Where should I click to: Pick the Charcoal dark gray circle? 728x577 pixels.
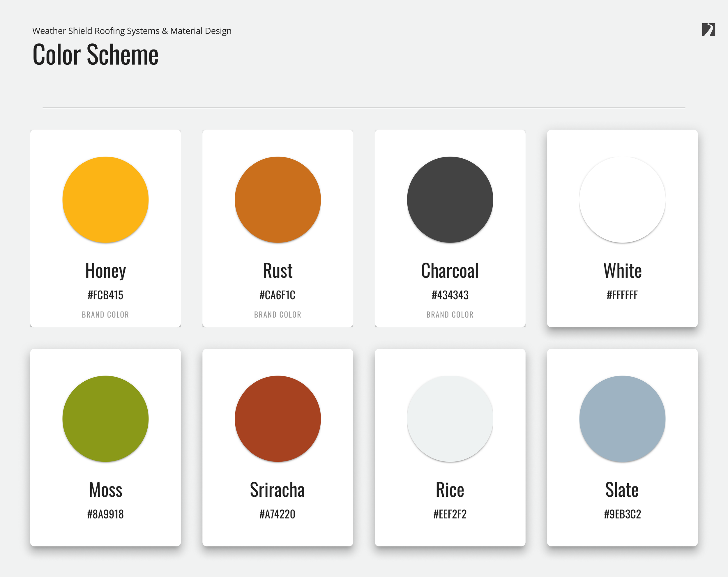[x=450, y=199]
